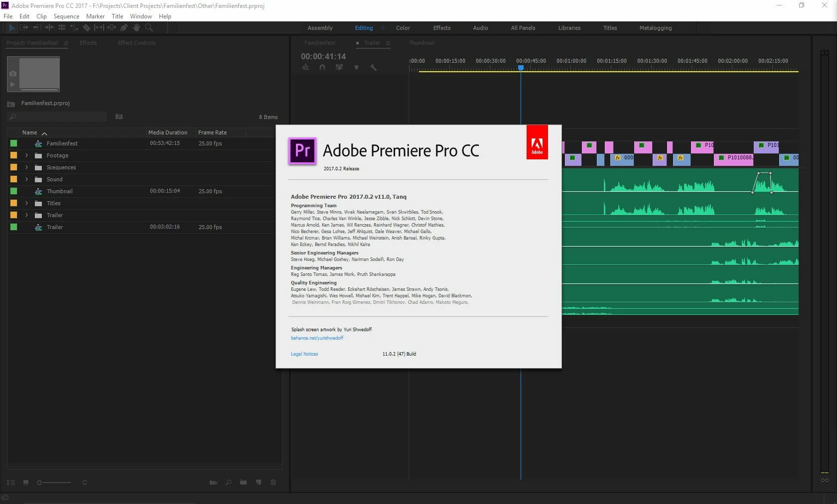Open the Legal Notices link
This screenshot has height=504, width=837.
coord(304,354)
